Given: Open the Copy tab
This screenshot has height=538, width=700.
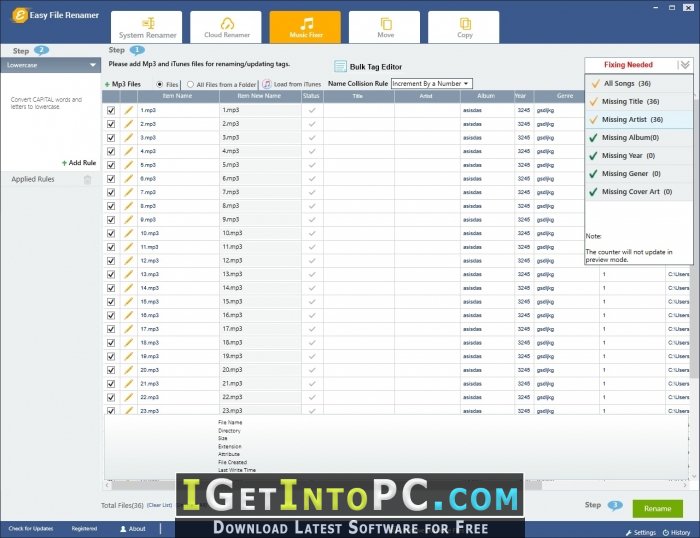Looking at the screenshot, I should (463, 27).
